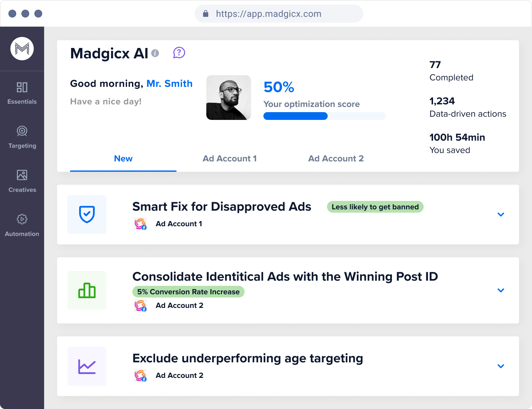Click the info icon next to Madgicx AI
The width and height of the screenshot is (532, 409).
[155, 53]
